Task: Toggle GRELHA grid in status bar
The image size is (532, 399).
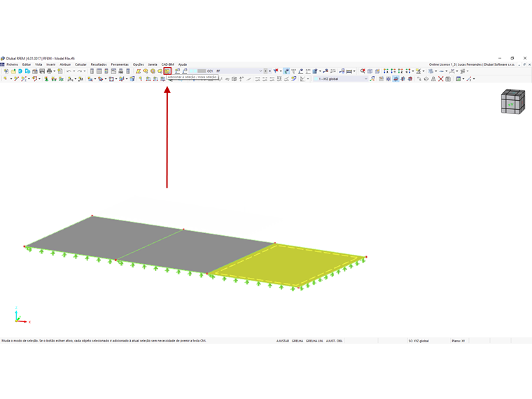Action: tap(297, 341)
